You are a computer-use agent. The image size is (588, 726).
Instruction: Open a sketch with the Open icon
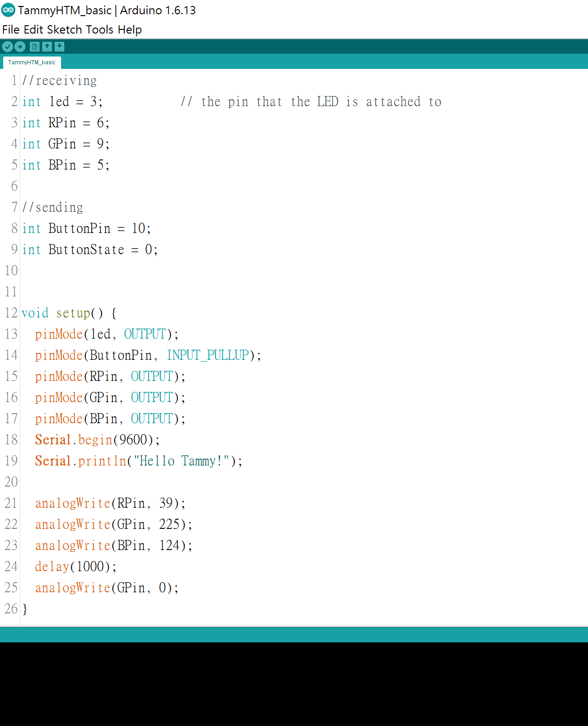pyautogui.click(x=47, y=46)
